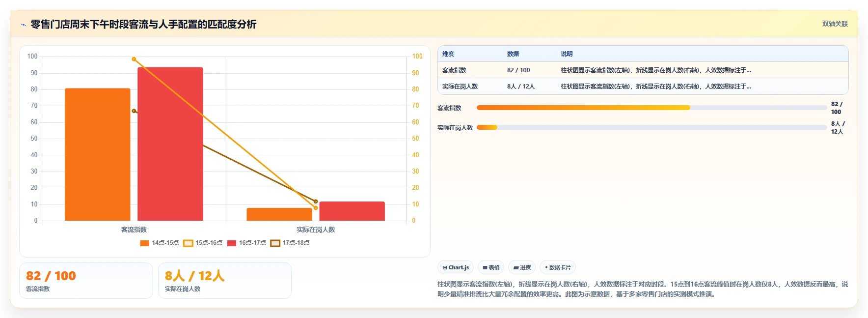The width and height of the screenshot is (868, 318).
Task: Toggle the 15点-16点 legend series
Action: click(x=203, y=243)
